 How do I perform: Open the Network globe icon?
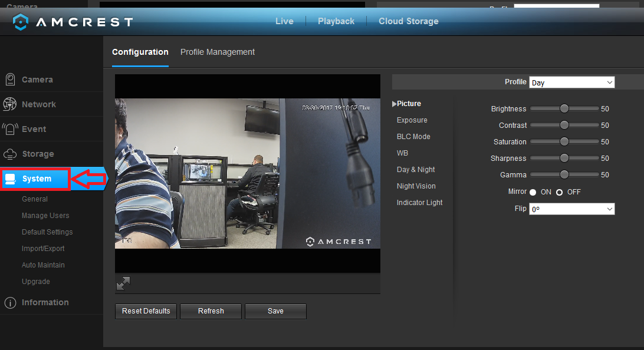(10, 104)
